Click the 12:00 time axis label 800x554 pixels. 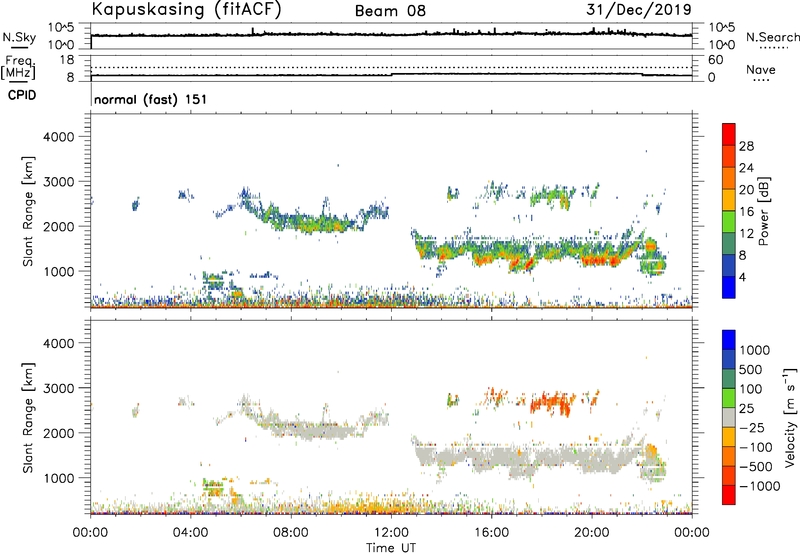391,533
